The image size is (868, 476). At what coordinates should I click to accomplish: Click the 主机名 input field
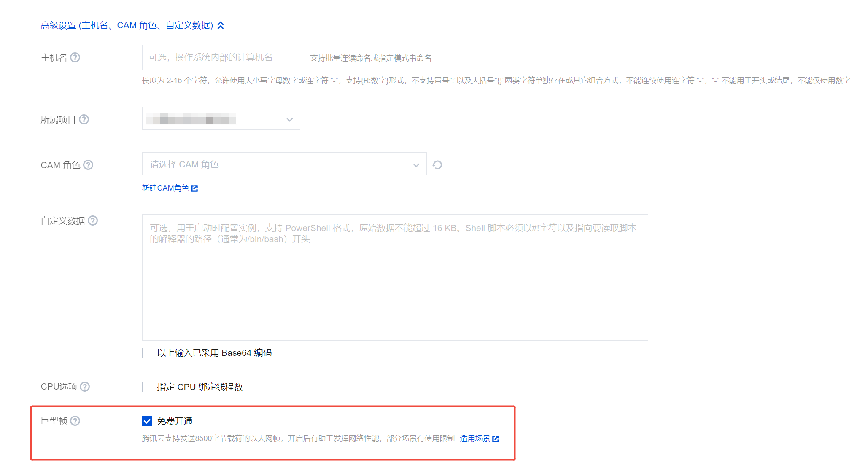221,57
